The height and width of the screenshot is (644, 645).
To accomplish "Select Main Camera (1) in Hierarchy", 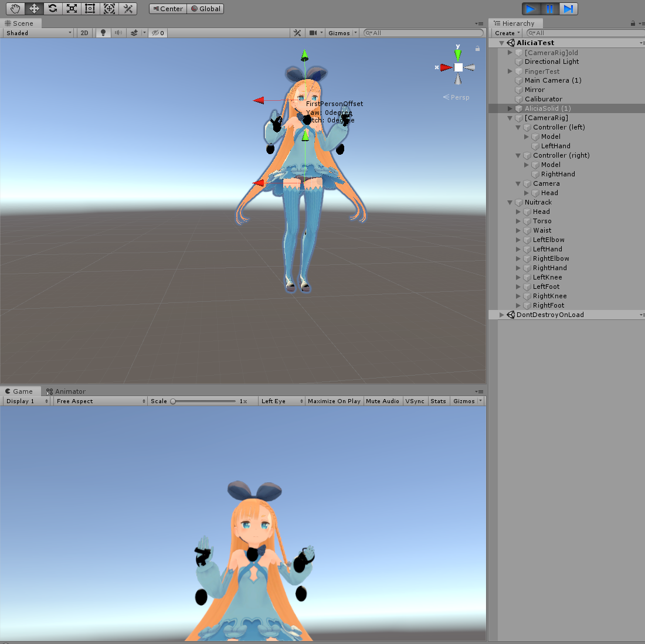I will click(x=553, y=80).
